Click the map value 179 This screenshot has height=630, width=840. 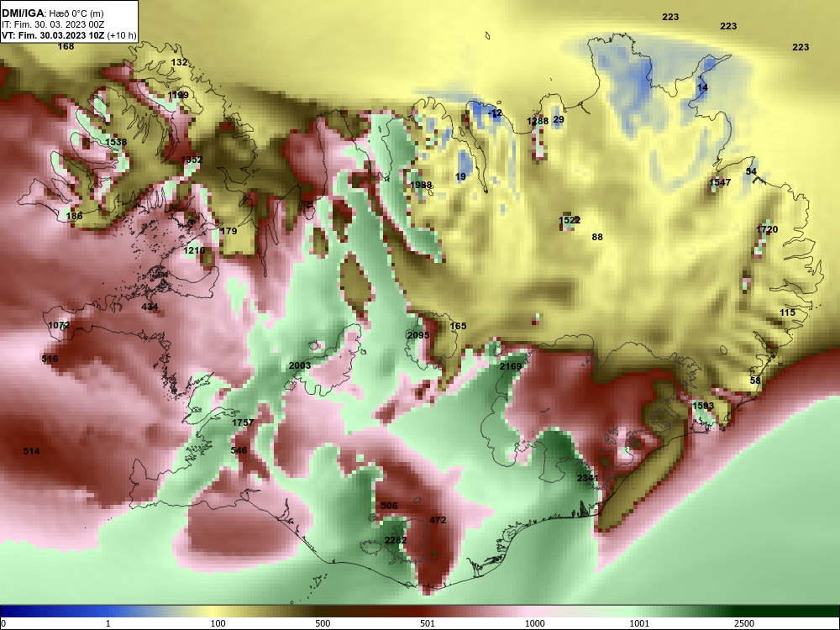coord(228,231)
